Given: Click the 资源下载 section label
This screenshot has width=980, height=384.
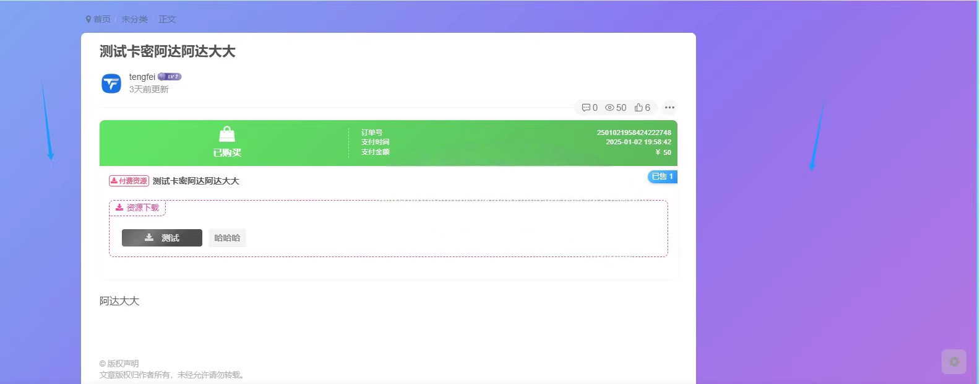Looking at the screenshot, I should pyautogui.click(x=137, y=207).
